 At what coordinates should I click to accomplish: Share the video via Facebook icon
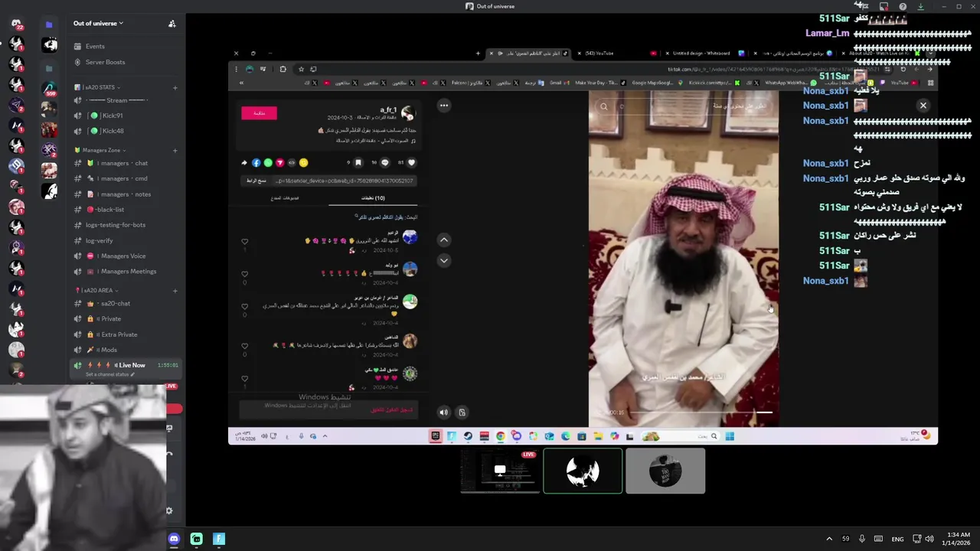256,162
